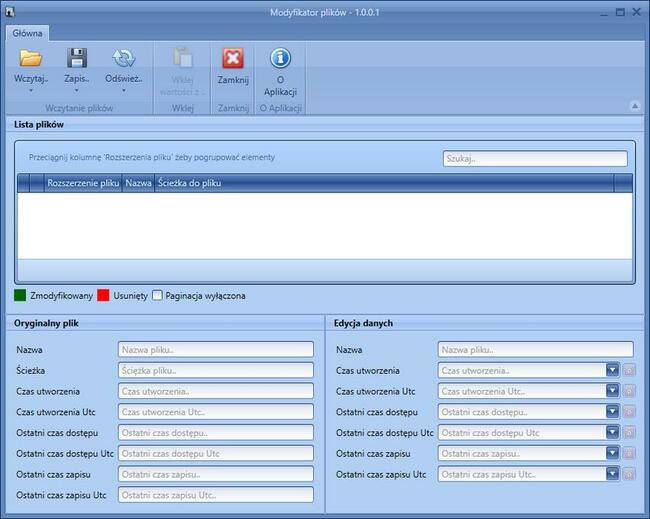The image size is (650, 519).
Task: Click the Wczytaj folder icon
Action: point(30,58)
